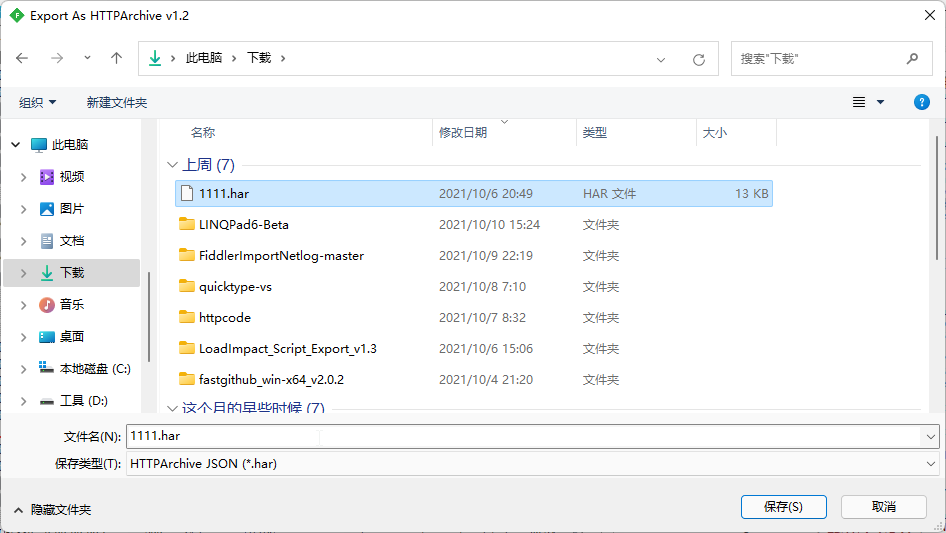Screen dimensions: 946x533
Task: Open the 图片 folder
Action: 72,209
